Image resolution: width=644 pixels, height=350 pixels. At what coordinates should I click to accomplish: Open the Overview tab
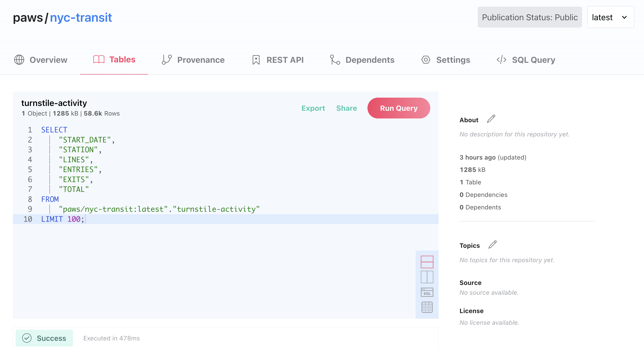coord(40,60)
